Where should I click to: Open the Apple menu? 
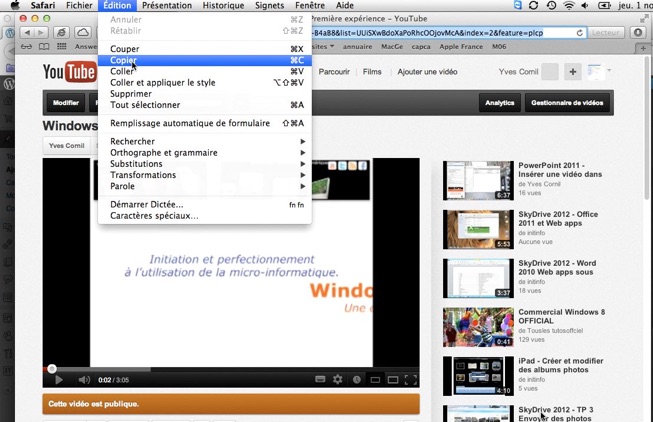point(15,5)
